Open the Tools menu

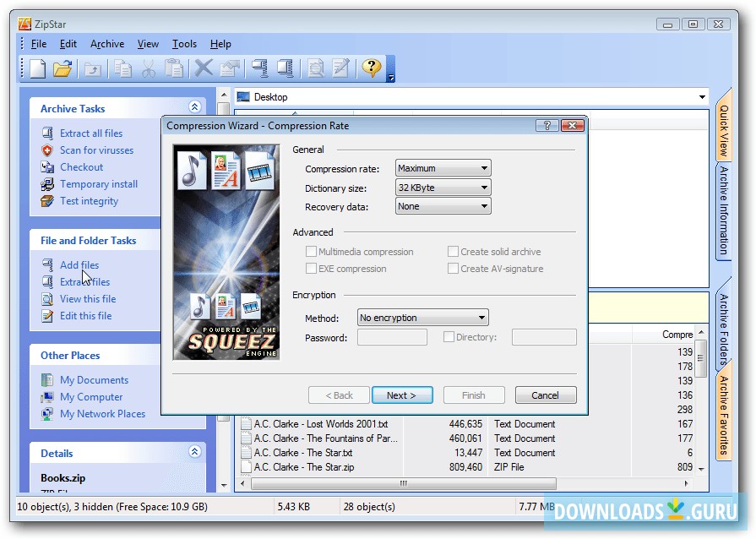[184, 43]
